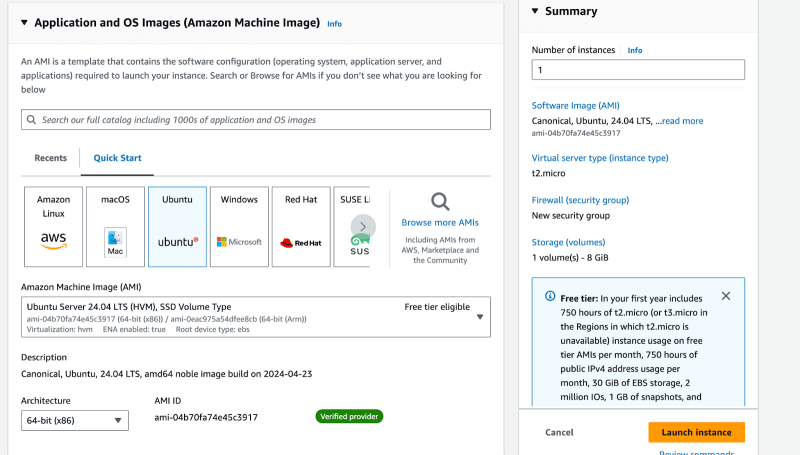Image resolution: width=800 pixels, height=455 pixels.
Task: Open the Info link beside Application and OS Images
Action: click(x=334, y=23)
